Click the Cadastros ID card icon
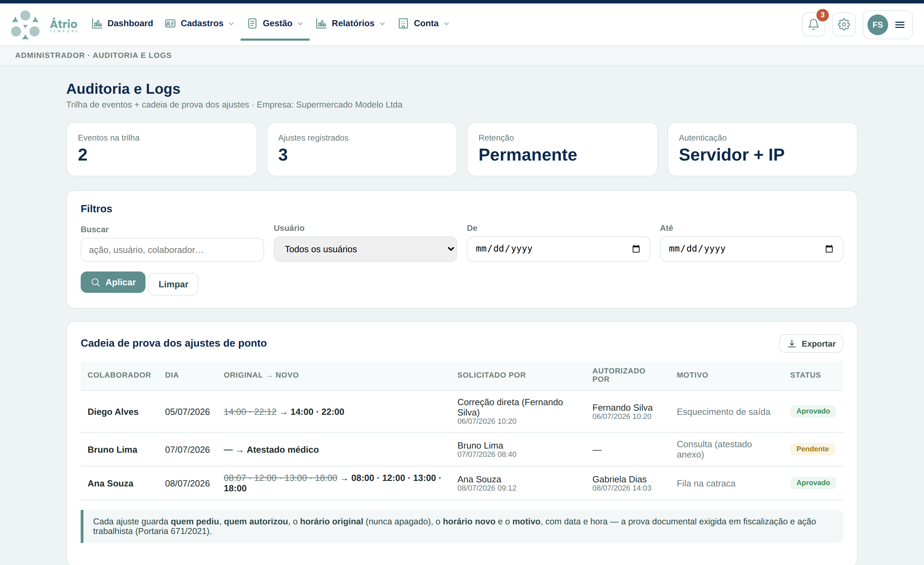The width and height of the screenshot is (924, 565). pos(170,24)
